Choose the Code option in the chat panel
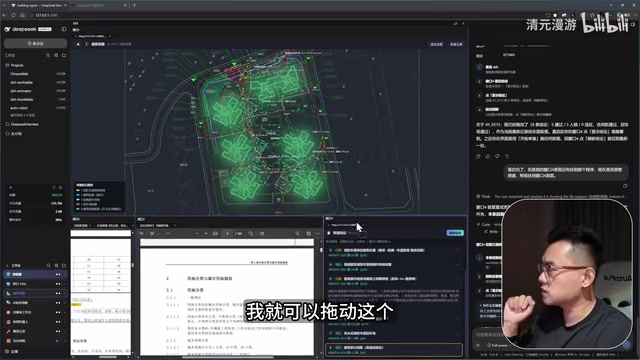The image size is (640, 360). click(x=486, y=224)
